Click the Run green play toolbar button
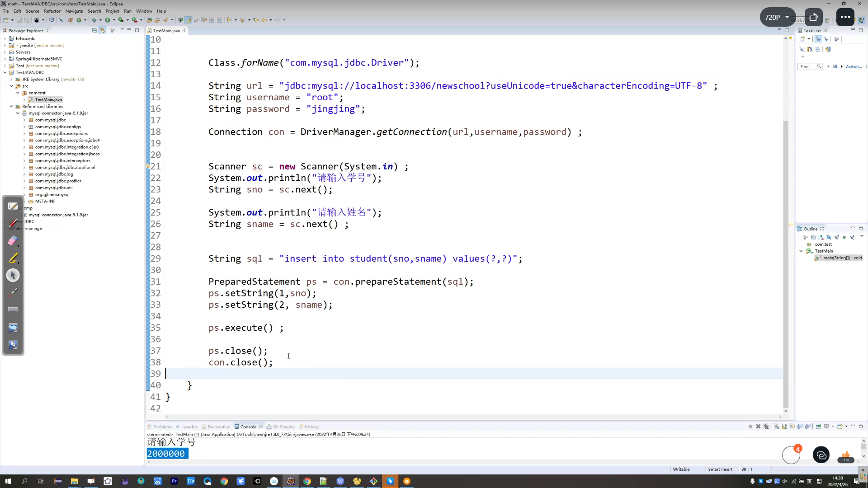This screenshot has height=488, width=868. coord(108,20)
